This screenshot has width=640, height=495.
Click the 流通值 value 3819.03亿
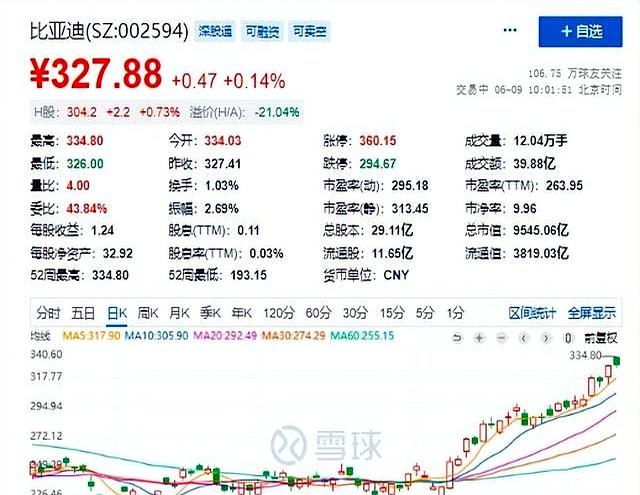pos(541,253)
